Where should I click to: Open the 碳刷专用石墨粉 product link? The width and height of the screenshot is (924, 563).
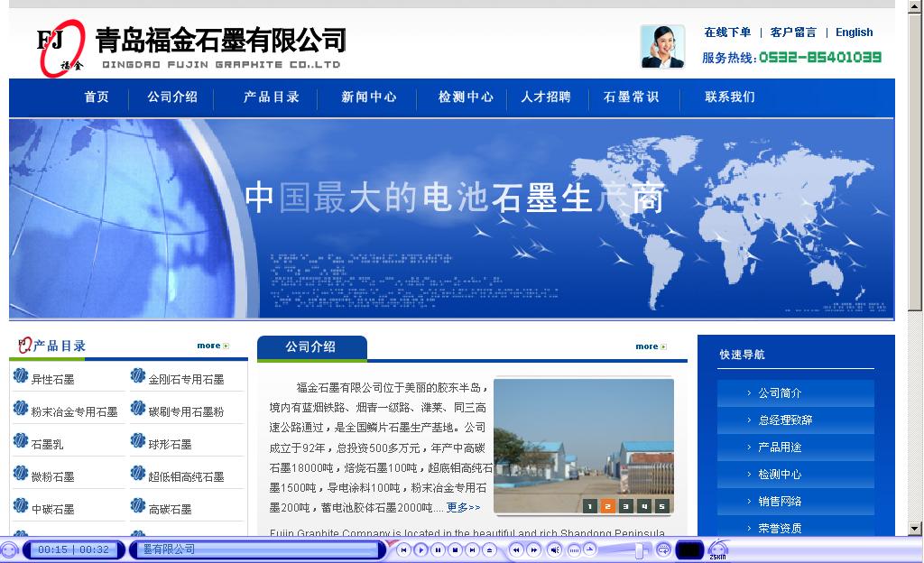click(x=186, y=411)
